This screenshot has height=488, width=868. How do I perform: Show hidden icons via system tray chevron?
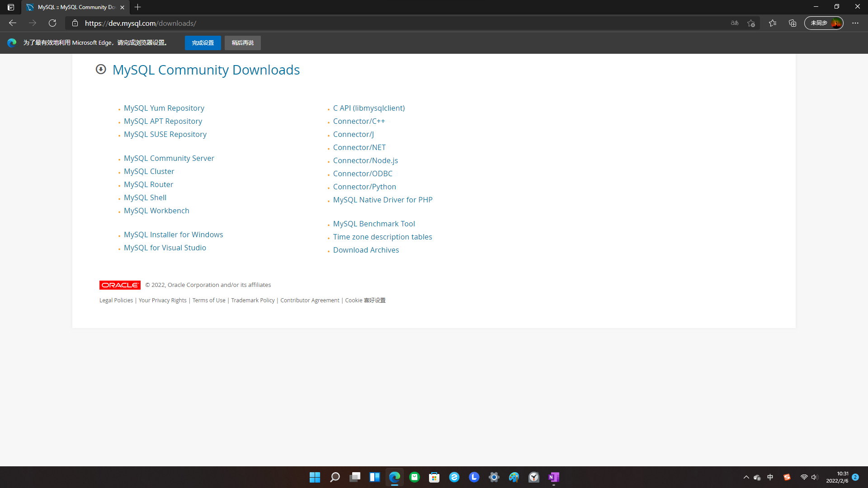coord(746,477)
